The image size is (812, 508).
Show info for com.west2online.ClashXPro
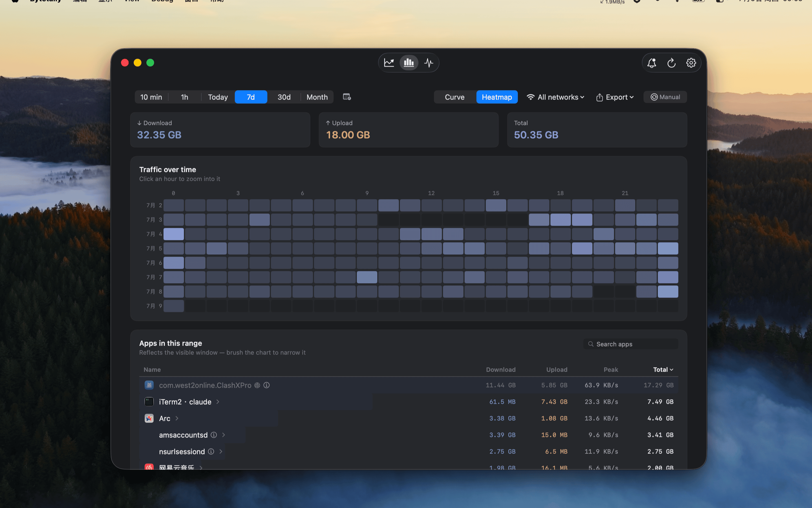266,385
